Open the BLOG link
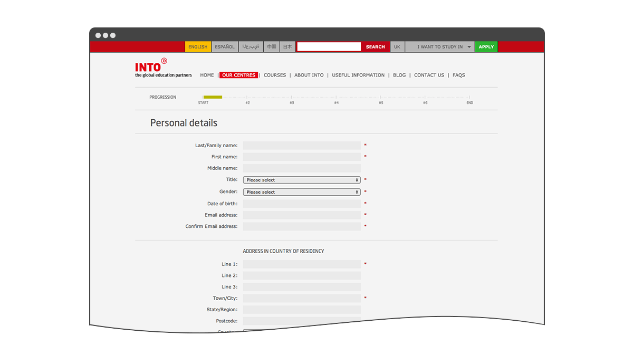Viewport: 633px width, 364px height. 399,75
